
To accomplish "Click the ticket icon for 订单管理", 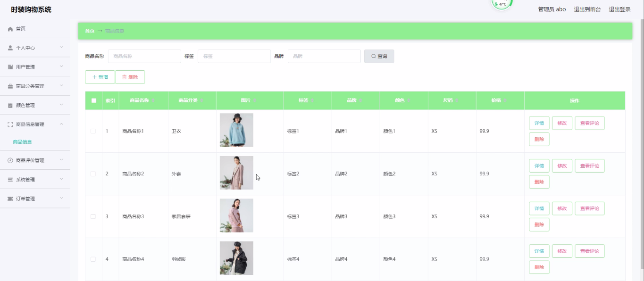I will [10, 199].
